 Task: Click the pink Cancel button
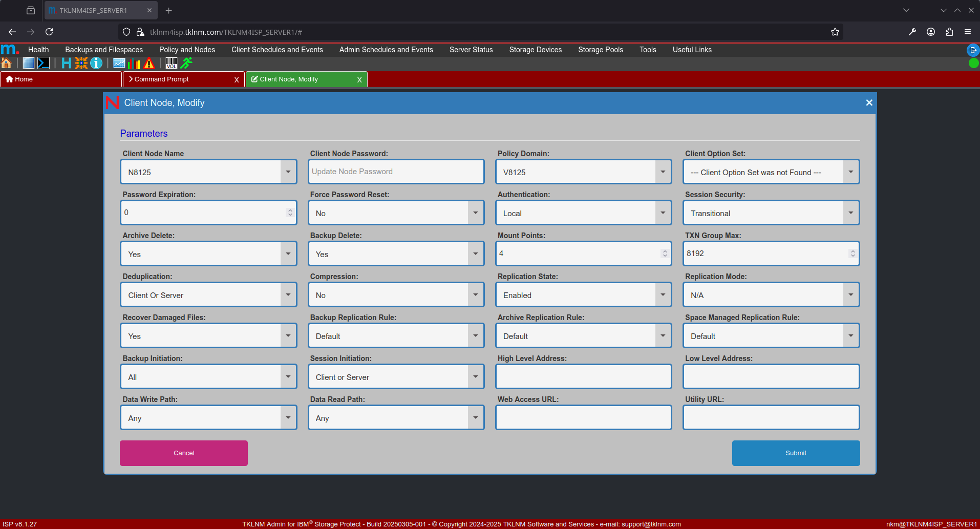(x=184, y=453)
